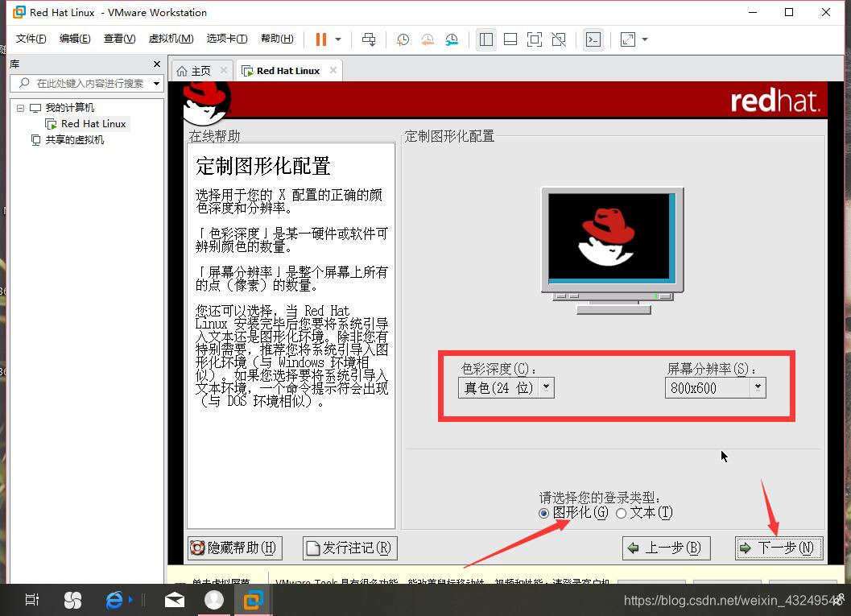Toggle the library sidebar view icon
The image size is (851, 616).
(485, 39)
